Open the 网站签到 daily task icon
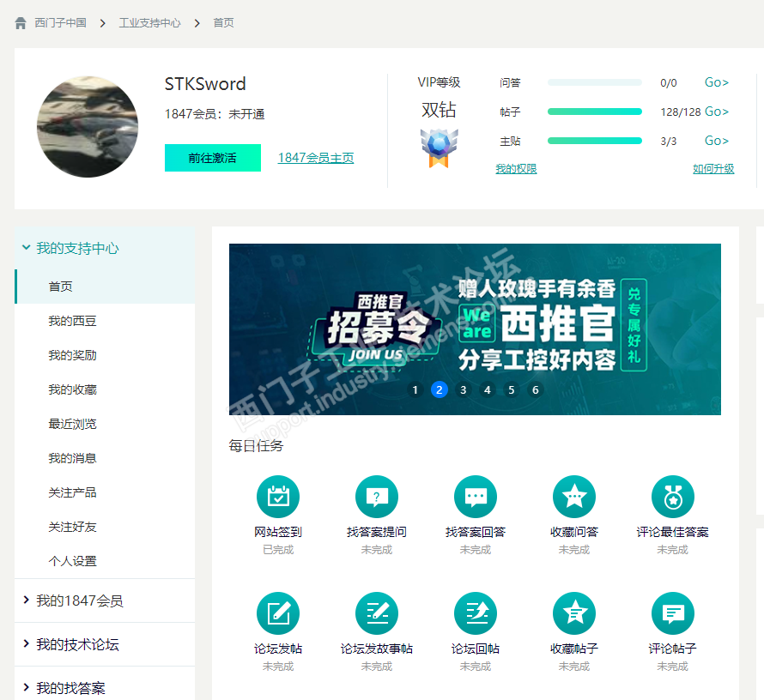 coord(278,497)
